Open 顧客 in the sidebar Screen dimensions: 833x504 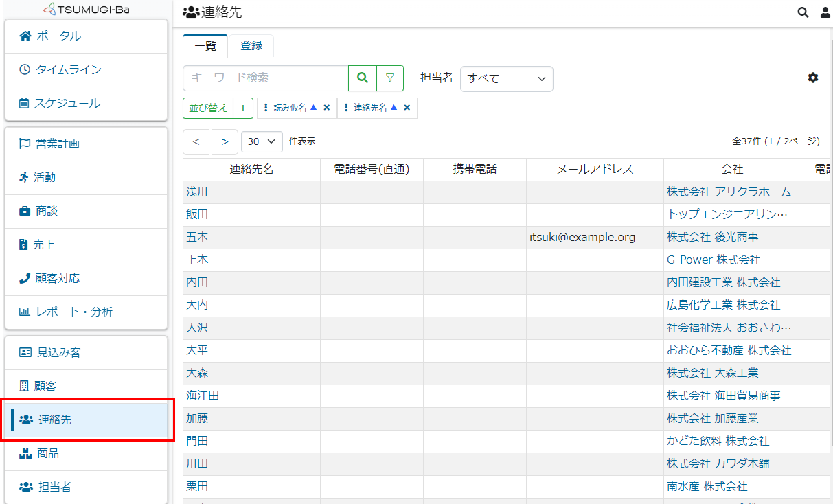point(86,387)
